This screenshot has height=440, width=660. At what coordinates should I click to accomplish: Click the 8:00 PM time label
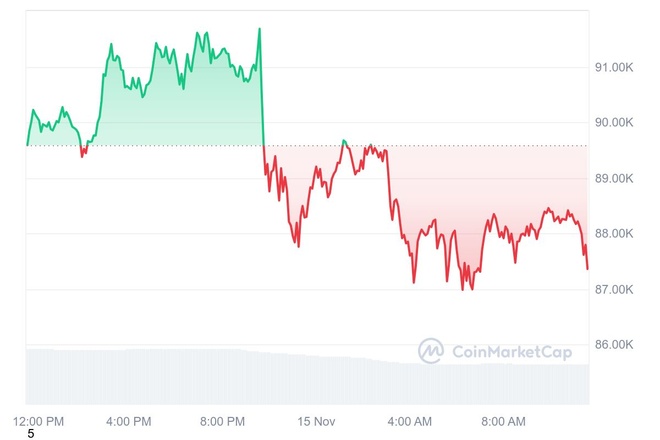click(222, 420)
